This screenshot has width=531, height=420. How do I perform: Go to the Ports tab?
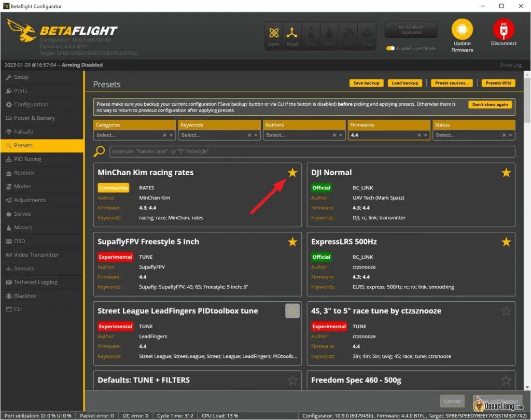42,91
